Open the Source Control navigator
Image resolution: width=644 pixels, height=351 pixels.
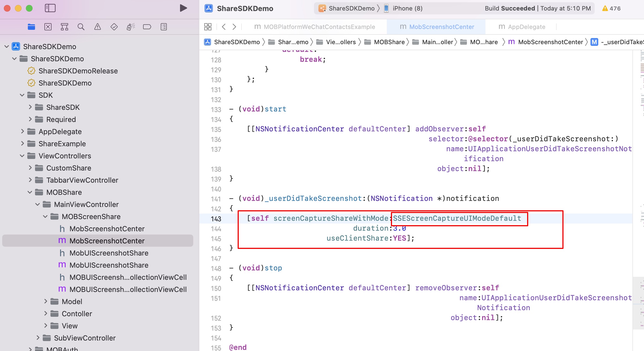(48, 27)
